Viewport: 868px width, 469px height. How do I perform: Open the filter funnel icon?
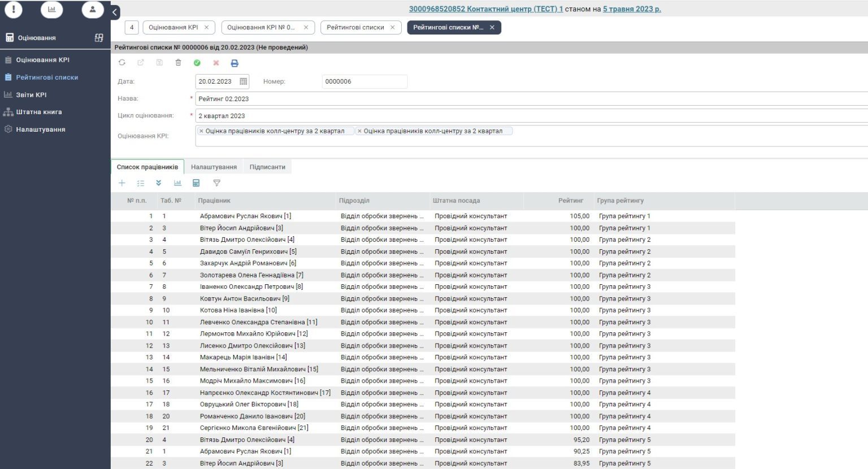tap(216, 183)
